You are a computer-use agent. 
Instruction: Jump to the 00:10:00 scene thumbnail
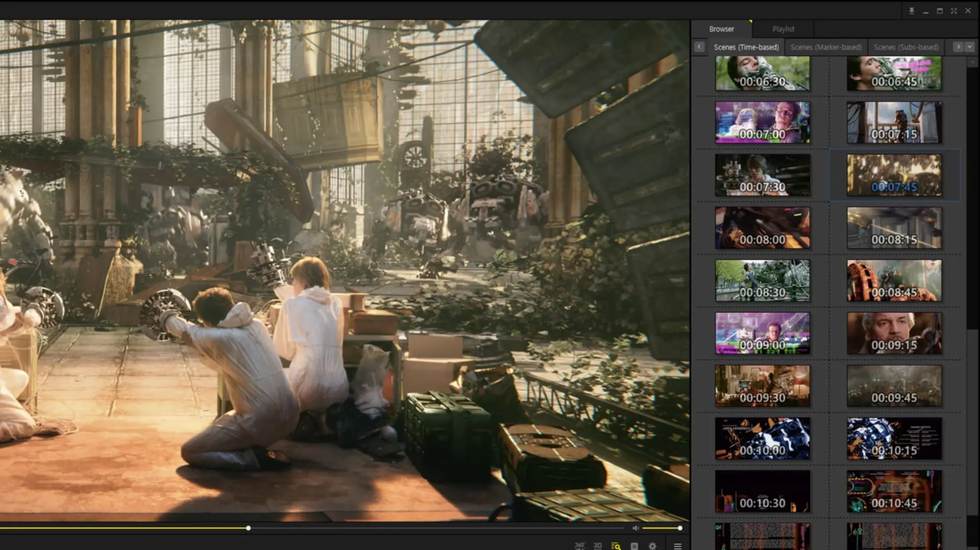click(763, 439)
